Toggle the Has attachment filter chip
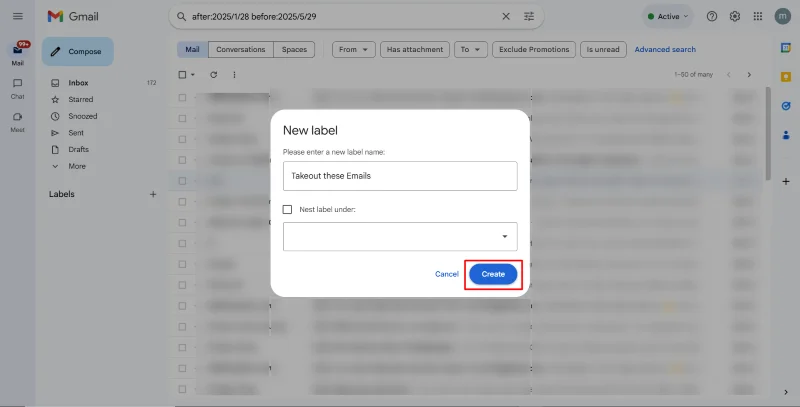 pos(415,49)
